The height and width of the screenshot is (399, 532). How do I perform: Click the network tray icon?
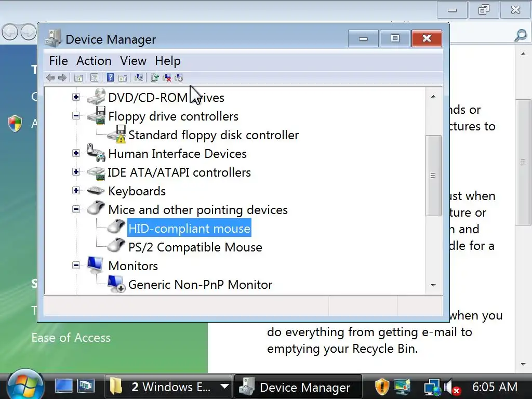tap(433, 387)
